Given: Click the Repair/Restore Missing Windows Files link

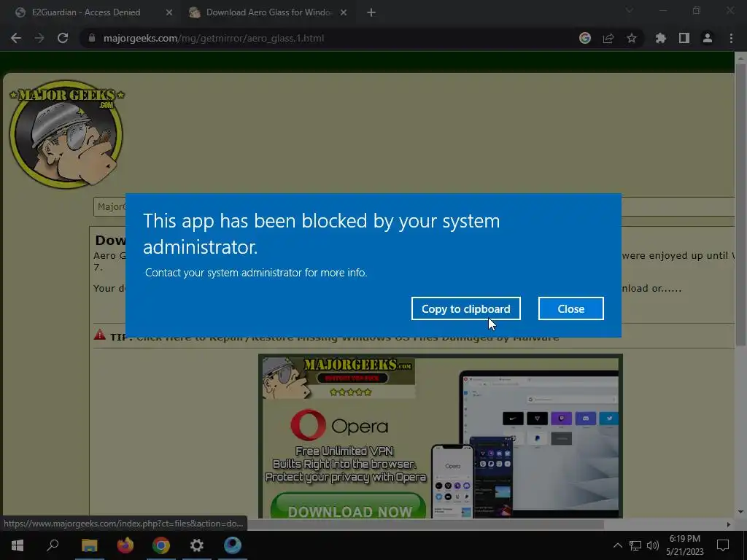Looking at the screenshot, I should click(347, 337).
